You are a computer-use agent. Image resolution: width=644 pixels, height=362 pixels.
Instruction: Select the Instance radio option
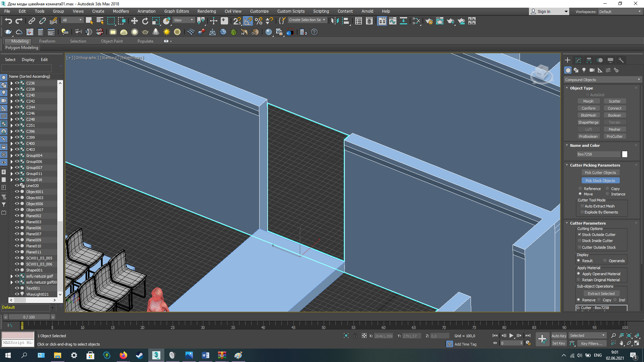(607, 194)
